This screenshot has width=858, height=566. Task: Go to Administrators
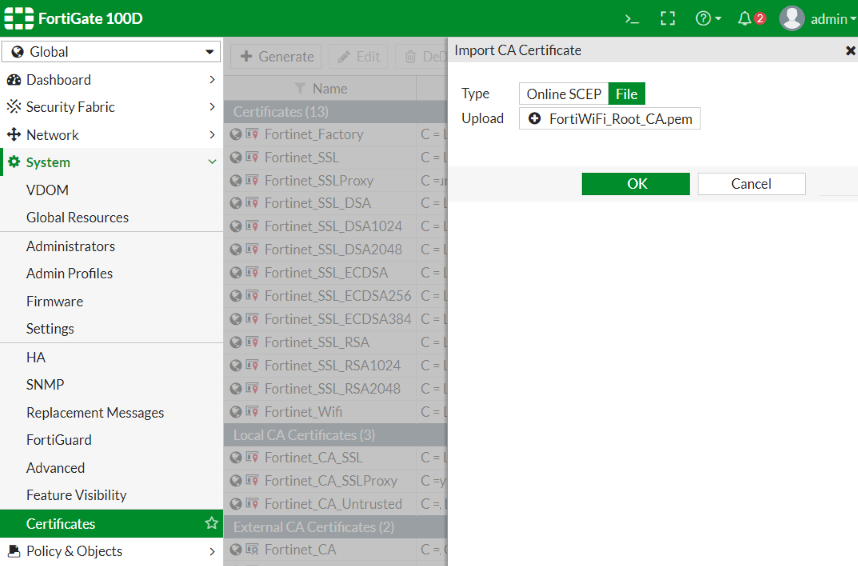(71, 246)
